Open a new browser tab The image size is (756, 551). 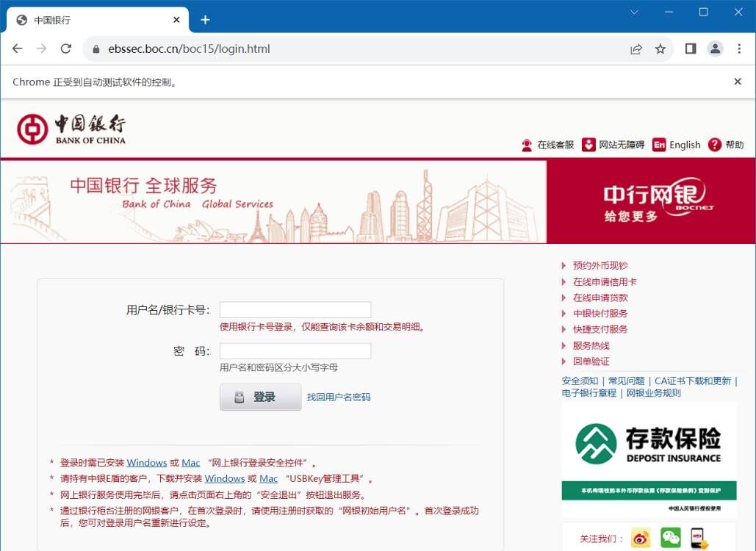(x=206, y=20)
